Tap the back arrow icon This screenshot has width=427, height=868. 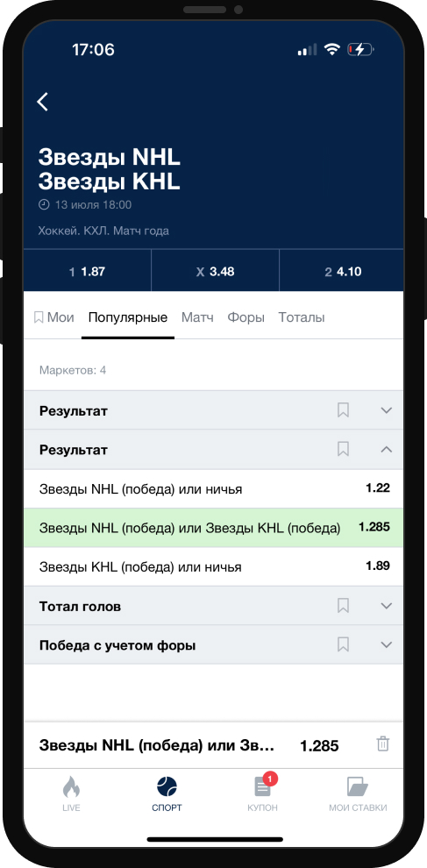tap(43, 102)
